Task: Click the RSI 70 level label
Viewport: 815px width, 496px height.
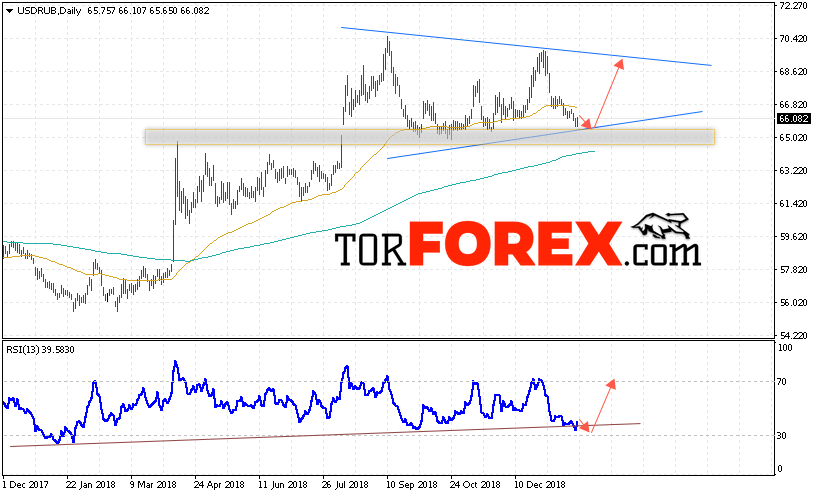Action: pos(782,382)
